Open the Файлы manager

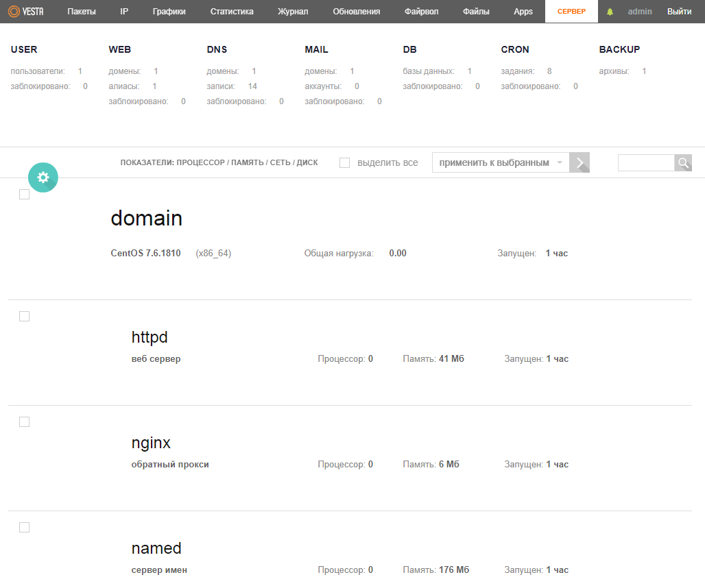[476, 12]
